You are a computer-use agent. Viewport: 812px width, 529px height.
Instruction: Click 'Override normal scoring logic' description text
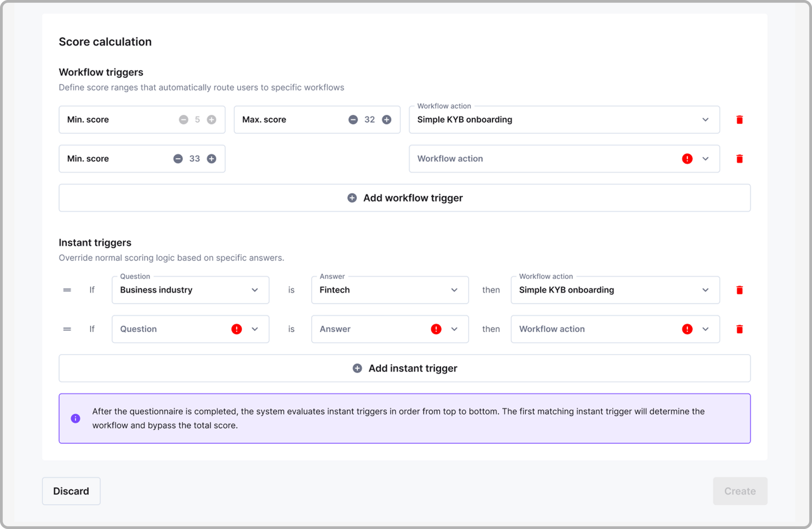point(171,258)
